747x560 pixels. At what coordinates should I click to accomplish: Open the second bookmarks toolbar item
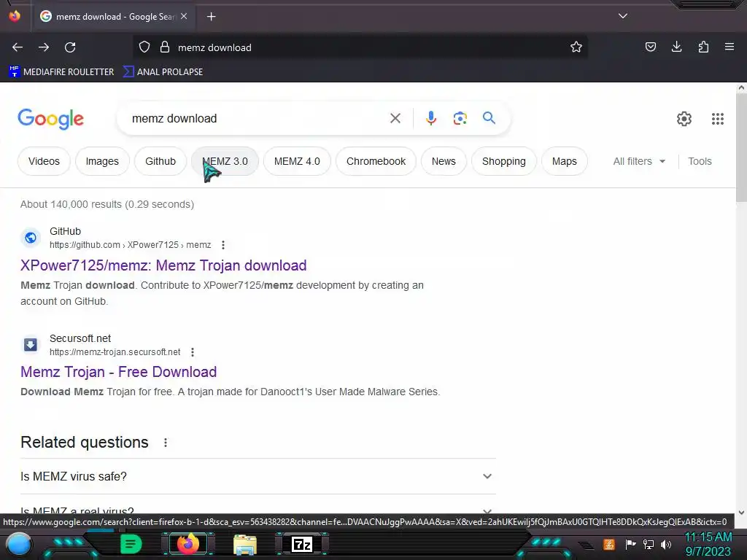tap(163, 72)
